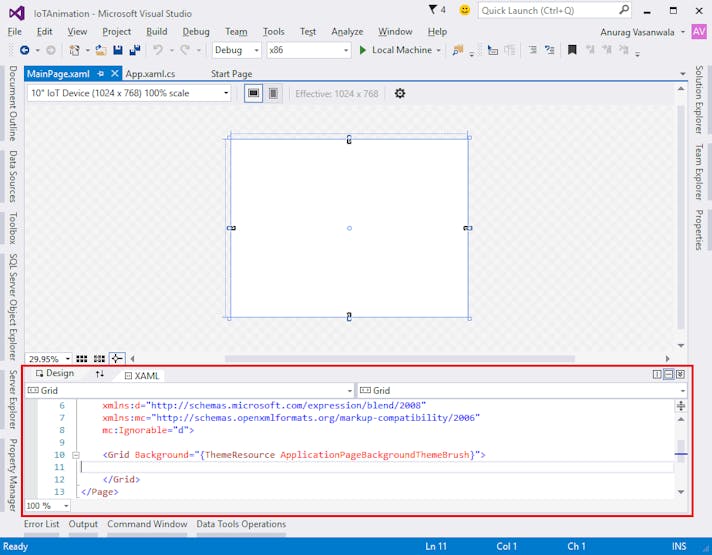The height and width of the screenshot is (555, 712).
Task: Switch to the App.xaml.cs tab
Action: tap(150, 74)
